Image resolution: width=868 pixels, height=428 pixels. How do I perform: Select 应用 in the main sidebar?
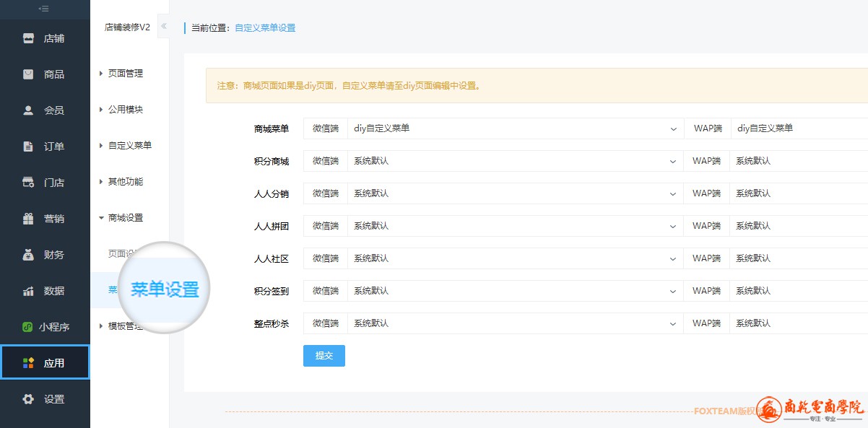pos(45,363)
